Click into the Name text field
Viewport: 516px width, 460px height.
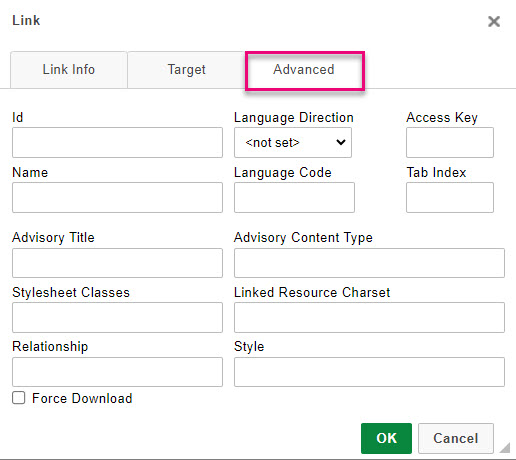[117, 197]
